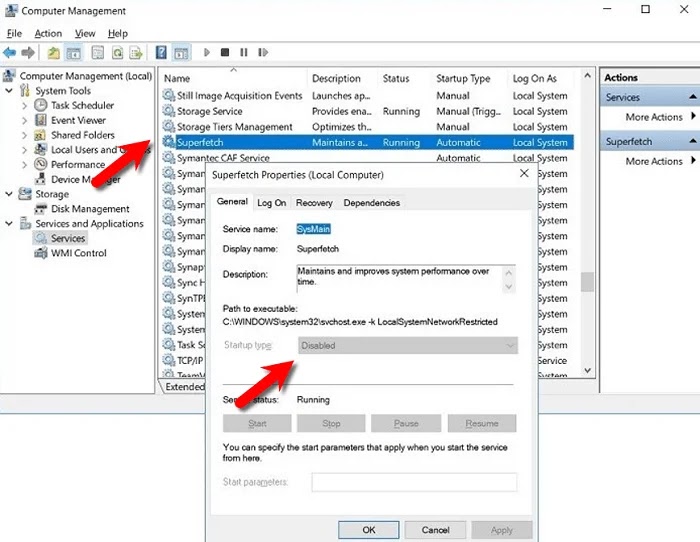Click the Stop service button
Viewport: 700px width, 542px height.
tap(331, 423)
